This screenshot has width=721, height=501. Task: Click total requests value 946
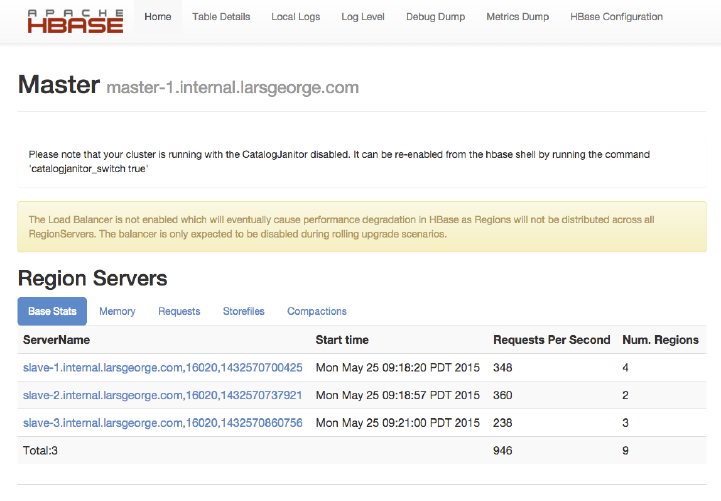point(503,450)
